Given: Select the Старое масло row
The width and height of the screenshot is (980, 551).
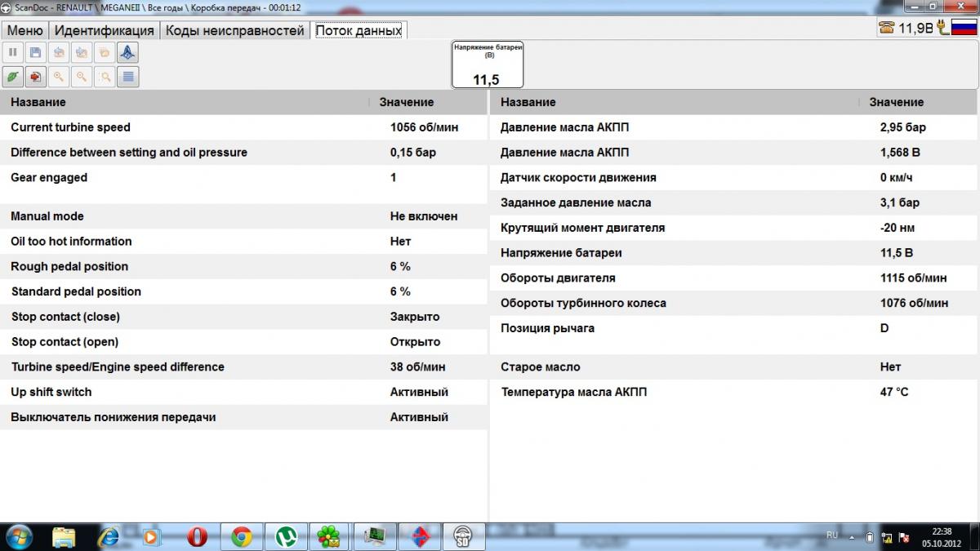Looking at the screenshot, I should (x=735, y=367).
